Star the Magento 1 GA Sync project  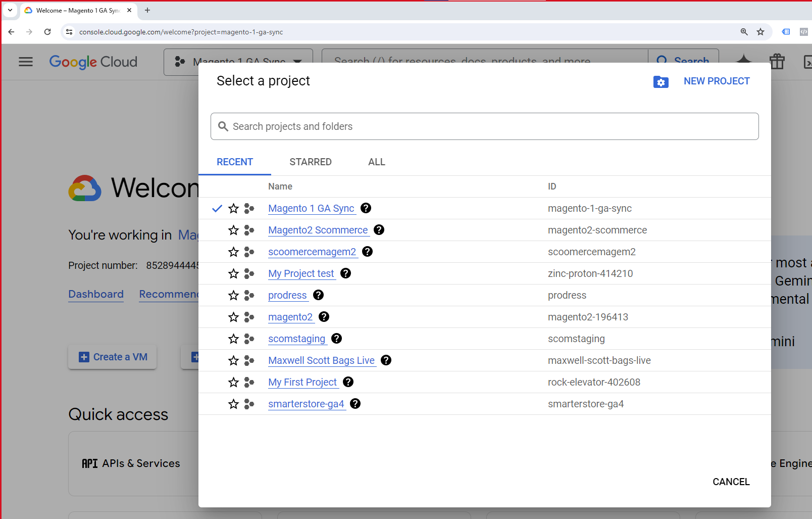[233, 208]
